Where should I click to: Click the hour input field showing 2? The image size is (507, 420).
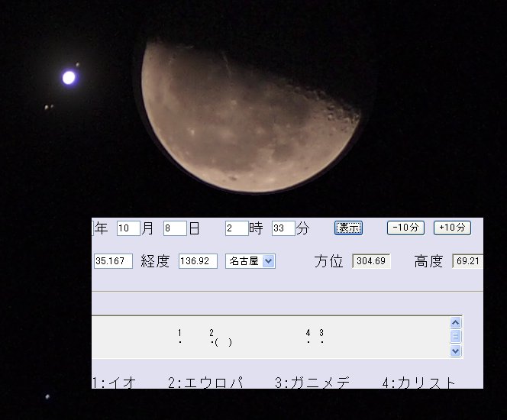click(237, 228)
